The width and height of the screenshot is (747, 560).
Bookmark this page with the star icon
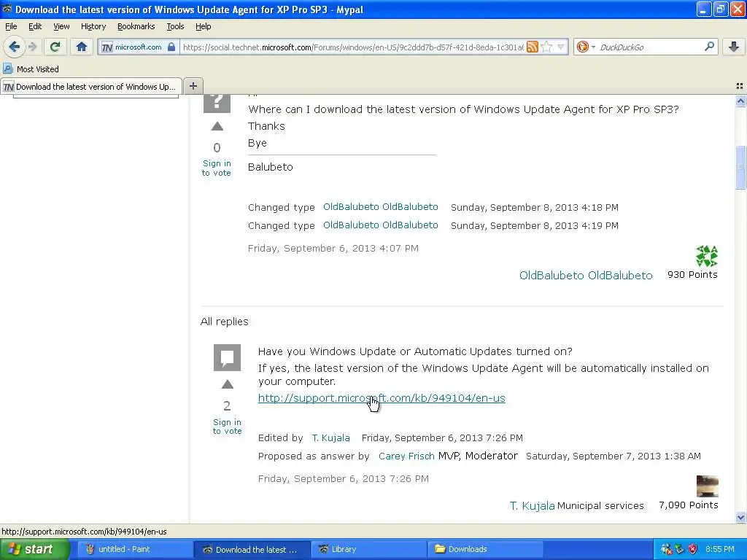point(547,47)
